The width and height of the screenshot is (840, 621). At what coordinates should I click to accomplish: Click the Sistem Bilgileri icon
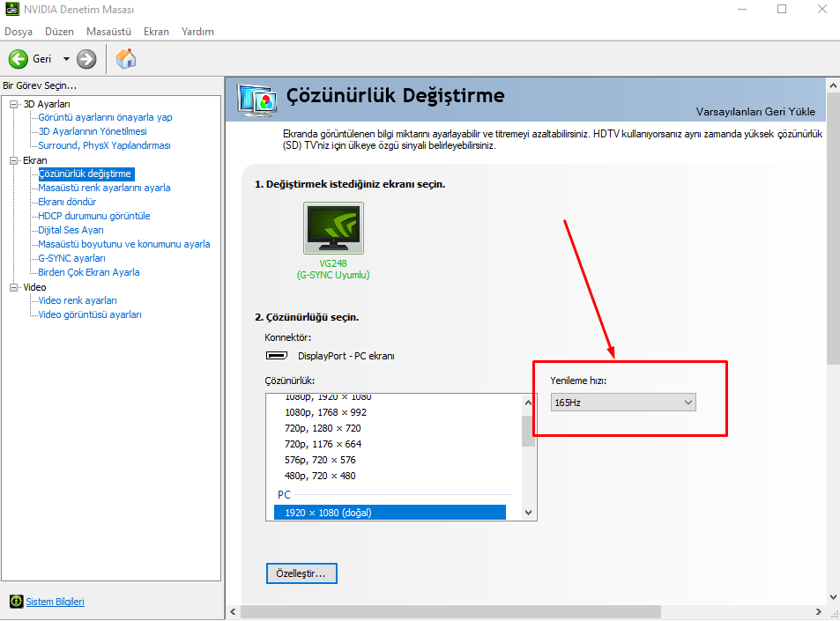[17, 602]
